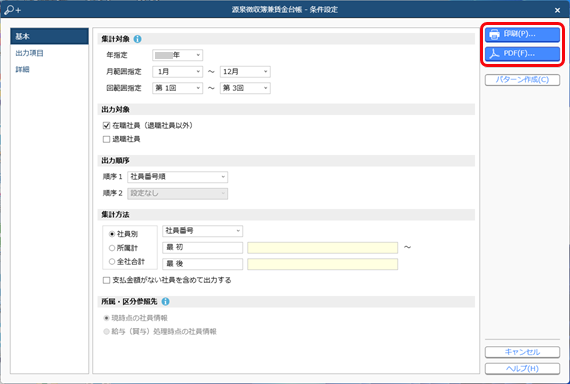Viewport: 570px width, 384px height.
Task: Open the 第3回 end count dropdown
Action: (x=245, y=88)
